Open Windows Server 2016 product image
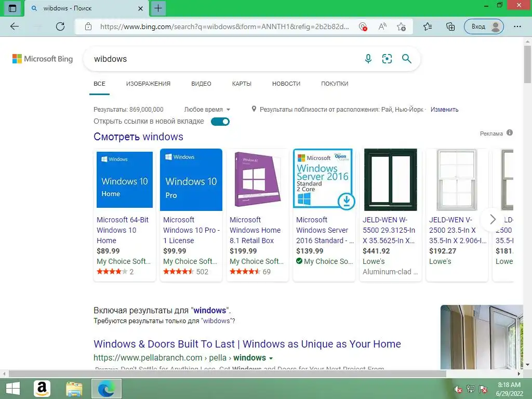This screenshot has height=399, width=532. tap(324, 179)
